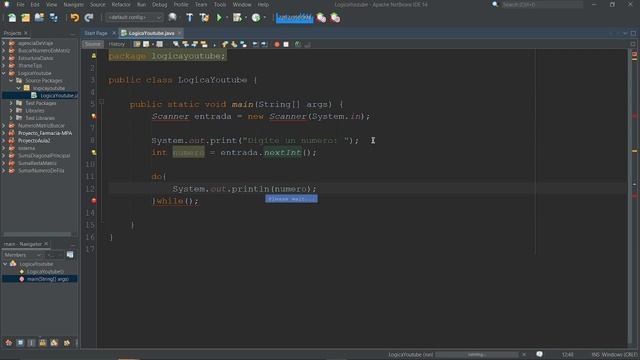
Task: Open the Tools menu
Action: pos(220,4)
